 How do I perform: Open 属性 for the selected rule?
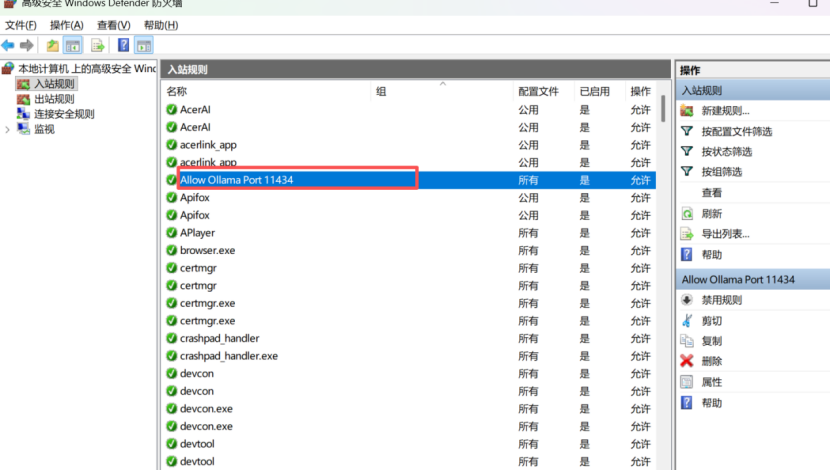(x=711, y=382)
